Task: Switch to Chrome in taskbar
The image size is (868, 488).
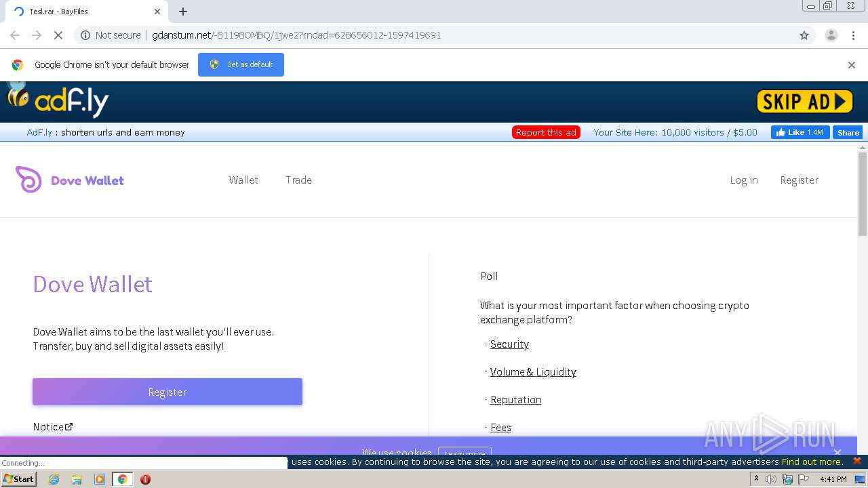Action: pyautogui.click(x=122, y=479)
